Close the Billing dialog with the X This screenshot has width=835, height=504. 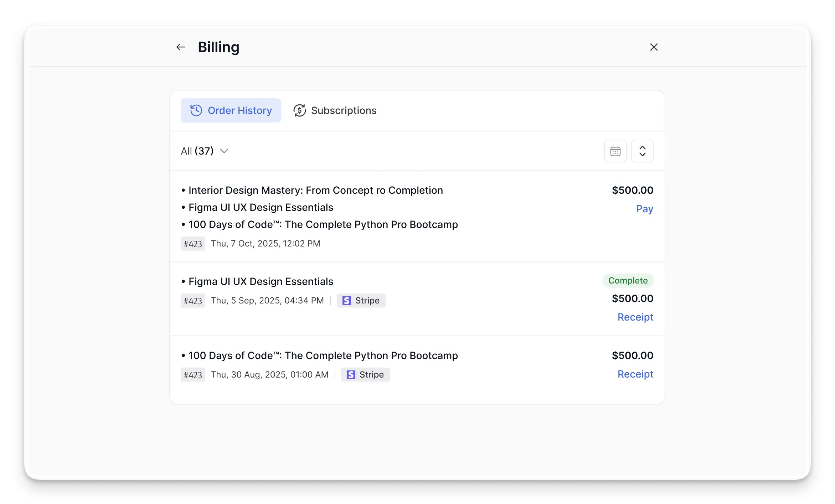[x=654, y=47]
